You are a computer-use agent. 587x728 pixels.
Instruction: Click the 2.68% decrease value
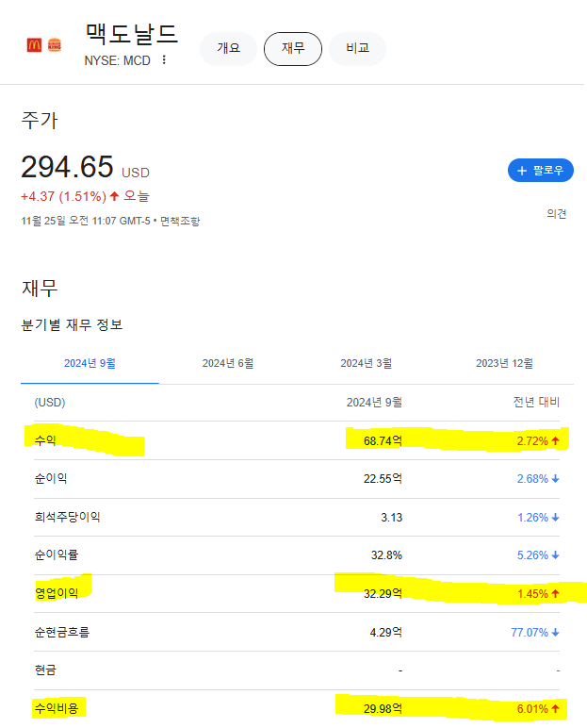(538, 479)
